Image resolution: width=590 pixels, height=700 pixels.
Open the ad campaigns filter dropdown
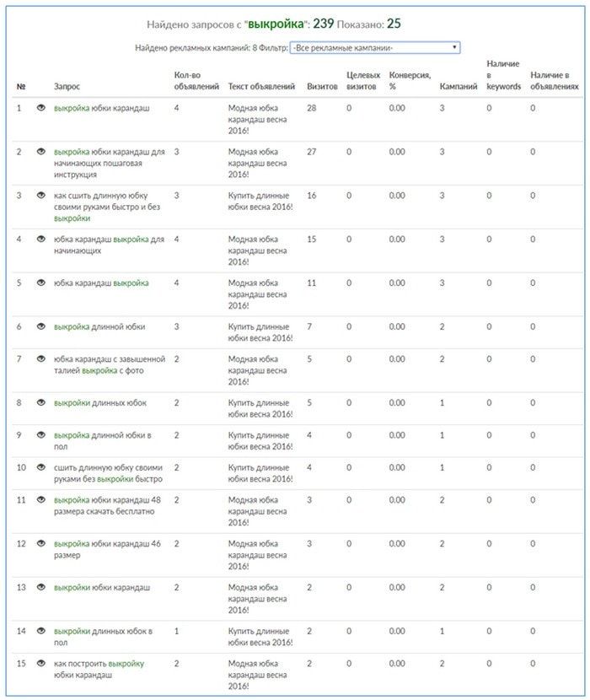[375, 48]
